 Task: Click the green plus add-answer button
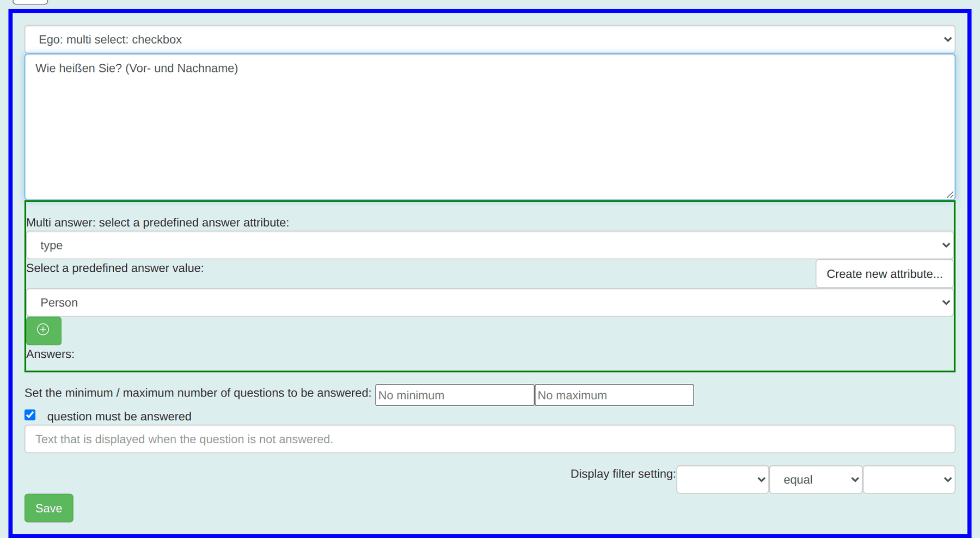tap(44, 331)
